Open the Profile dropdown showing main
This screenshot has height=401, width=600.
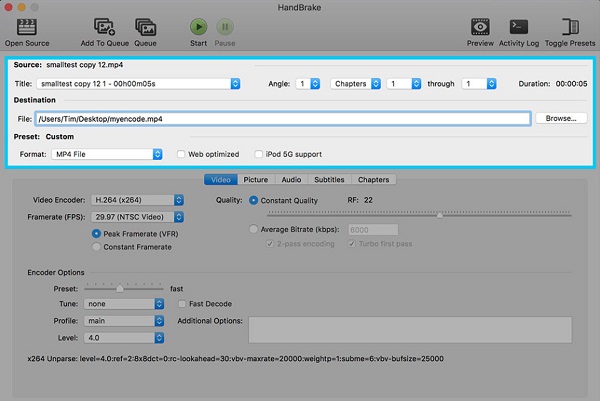click(124, 321)
